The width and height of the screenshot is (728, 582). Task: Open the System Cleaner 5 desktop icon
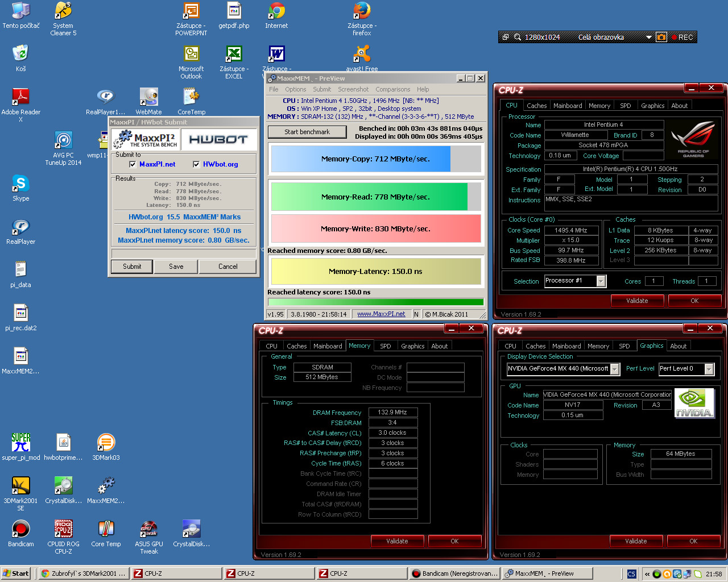point(63,11)
